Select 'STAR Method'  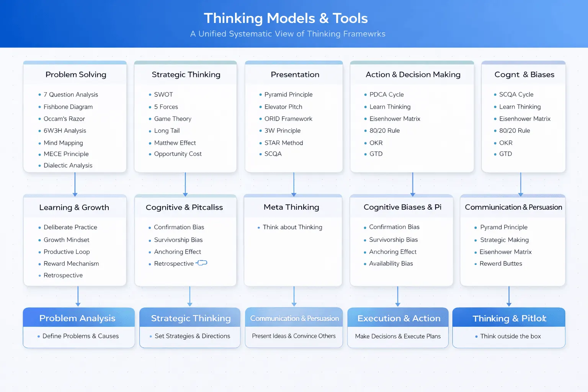pos(284,143)
